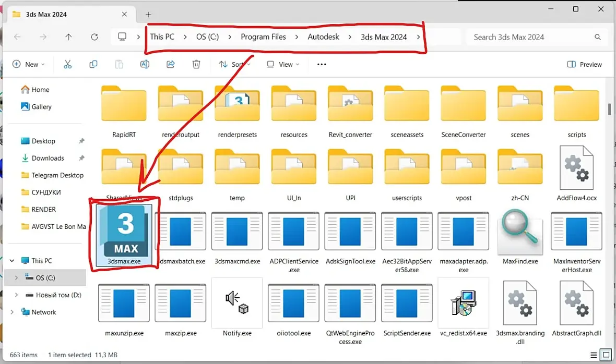Select the 3dsmaxcmd.exe file icon
The width and height of the screenshot is (616, 364).
click(237, 232)
